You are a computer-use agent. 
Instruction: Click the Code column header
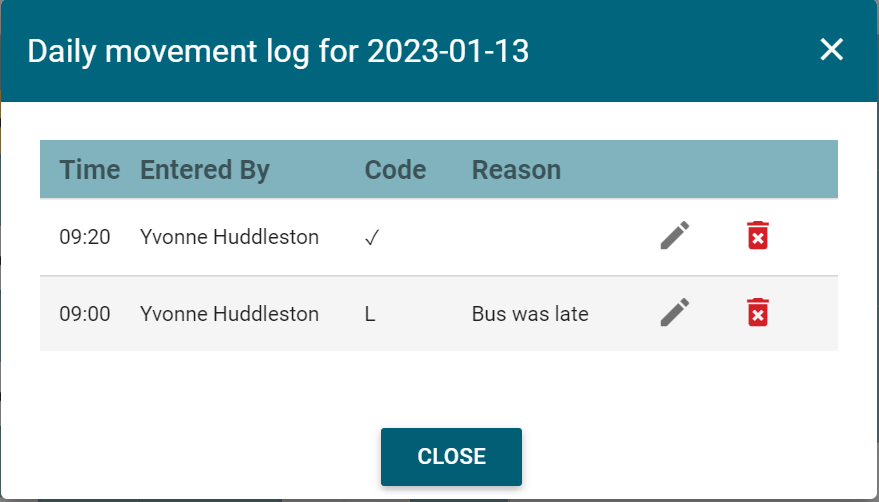pos(395,169)
